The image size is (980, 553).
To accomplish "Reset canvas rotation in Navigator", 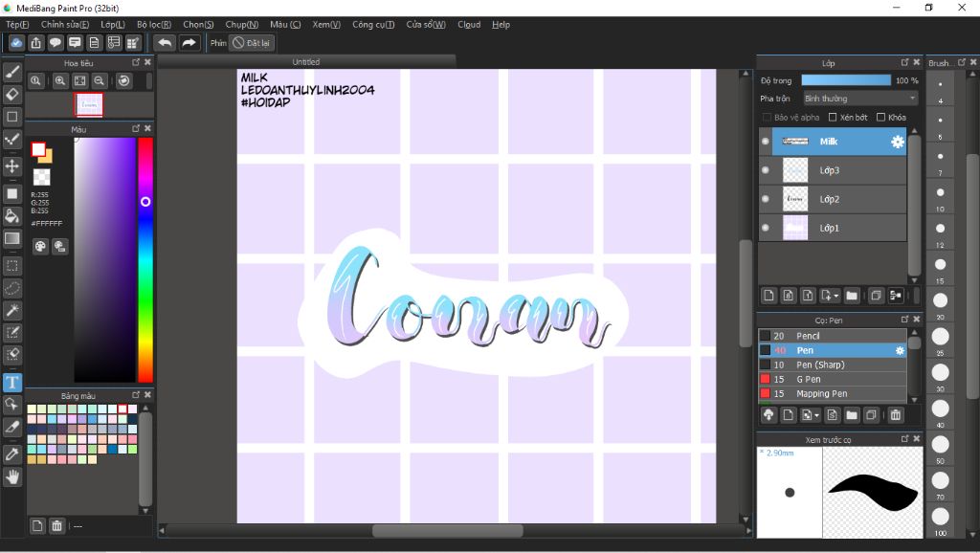I will click(x=123, y=80).
